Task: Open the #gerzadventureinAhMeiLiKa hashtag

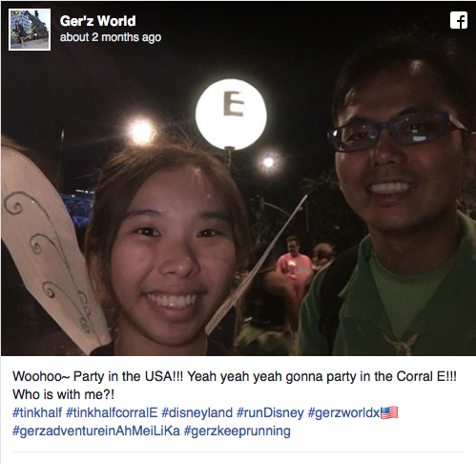Action: point(96,431)
